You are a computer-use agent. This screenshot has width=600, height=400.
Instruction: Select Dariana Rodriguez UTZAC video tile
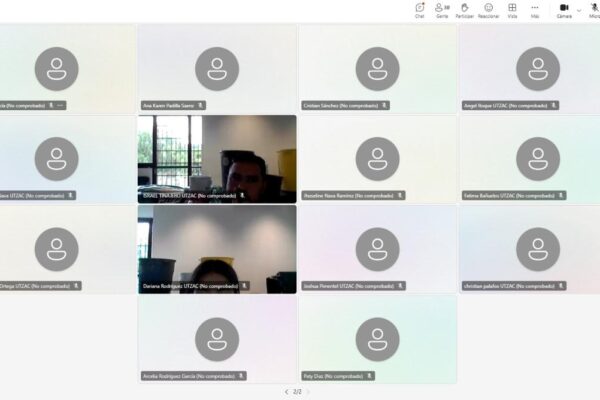pyautogui.click(x=217, y=249)
